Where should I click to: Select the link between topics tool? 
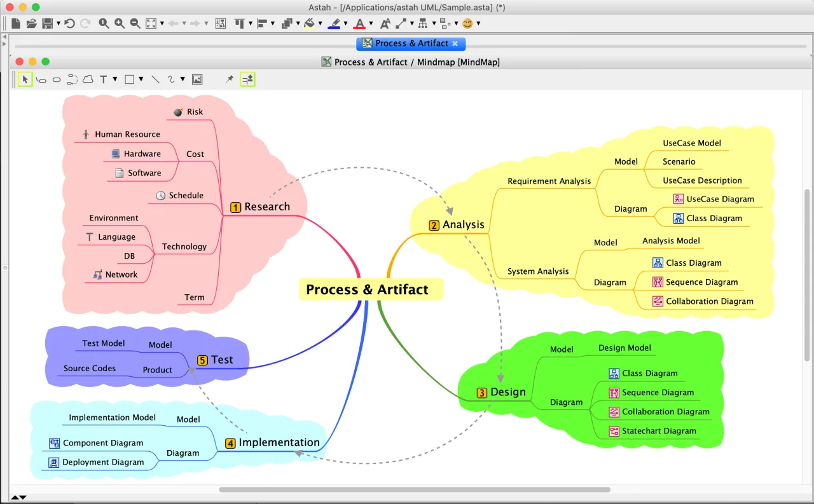coord(72,79)
